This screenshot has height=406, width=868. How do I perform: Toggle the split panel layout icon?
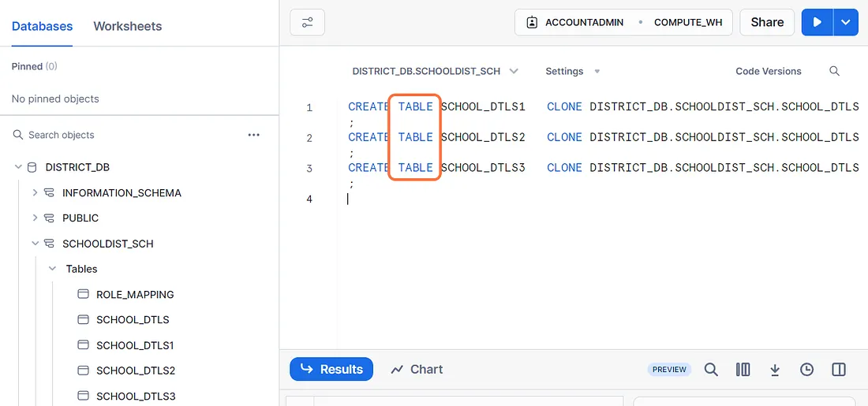(x=839, y=370)
